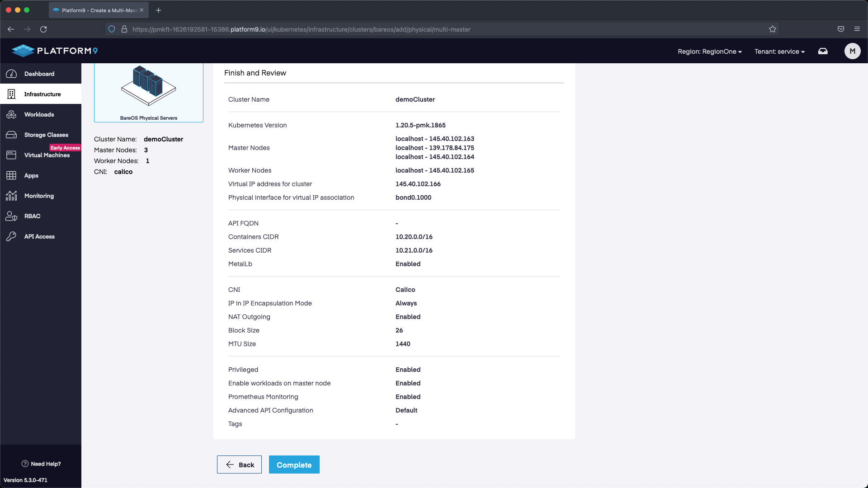Open the Dashboard menu item
868x488 pixels.
pyautogui.click(x=41, y=74)
